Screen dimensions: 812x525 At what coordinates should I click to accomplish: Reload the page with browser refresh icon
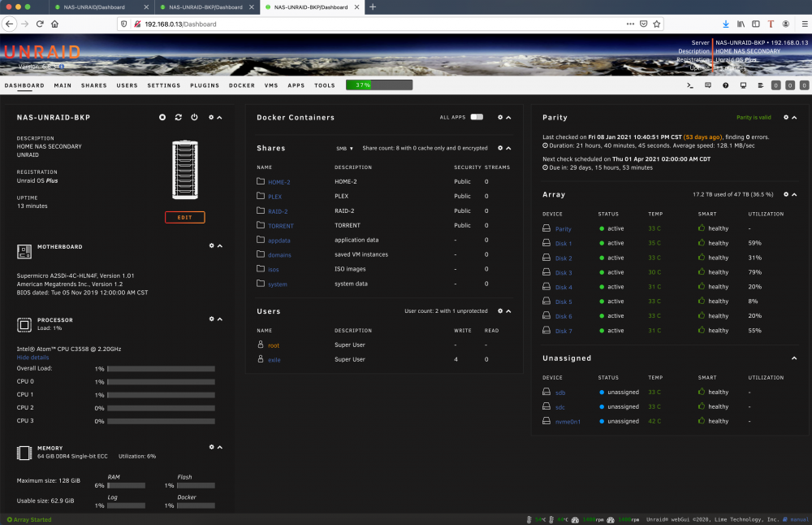(x=40, y=24)
